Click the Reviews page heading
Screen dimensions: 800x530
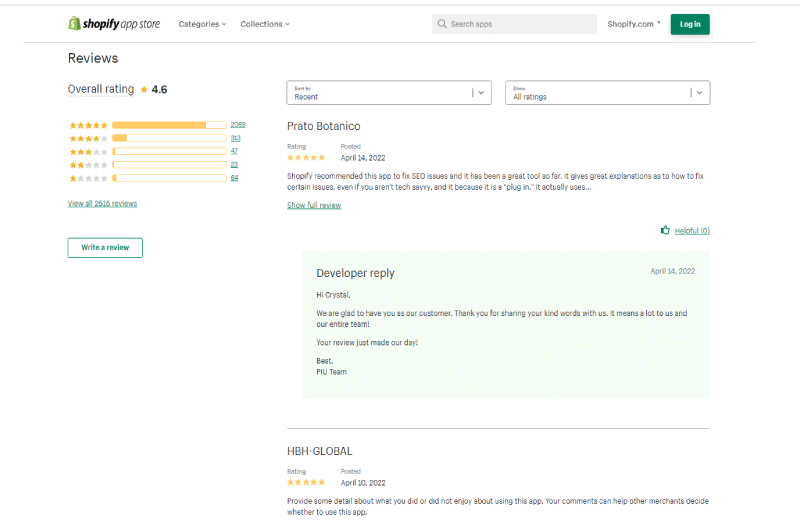(93, 58)
